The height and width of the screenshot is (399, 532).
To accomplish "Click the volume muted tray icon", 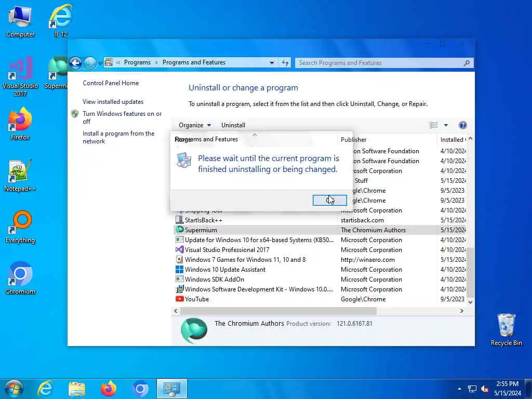I will [x=485, y=389].
